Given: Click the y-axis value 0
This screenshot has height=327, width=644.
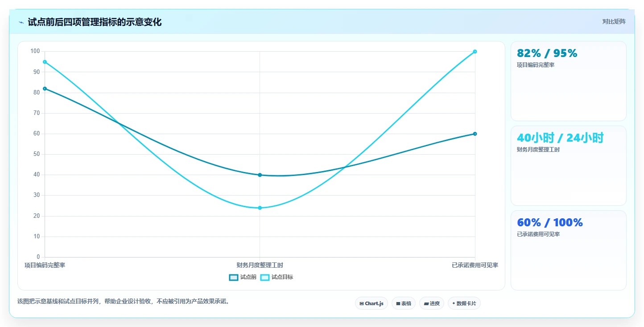Looking at the screenshot, I should click(x=38, y=257).
